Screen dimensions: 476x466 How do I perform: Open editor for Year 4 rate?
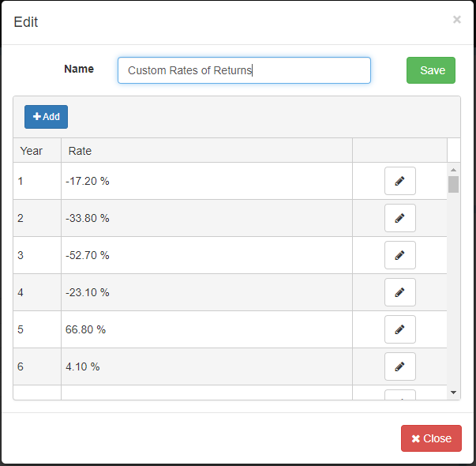click(399, 292)
